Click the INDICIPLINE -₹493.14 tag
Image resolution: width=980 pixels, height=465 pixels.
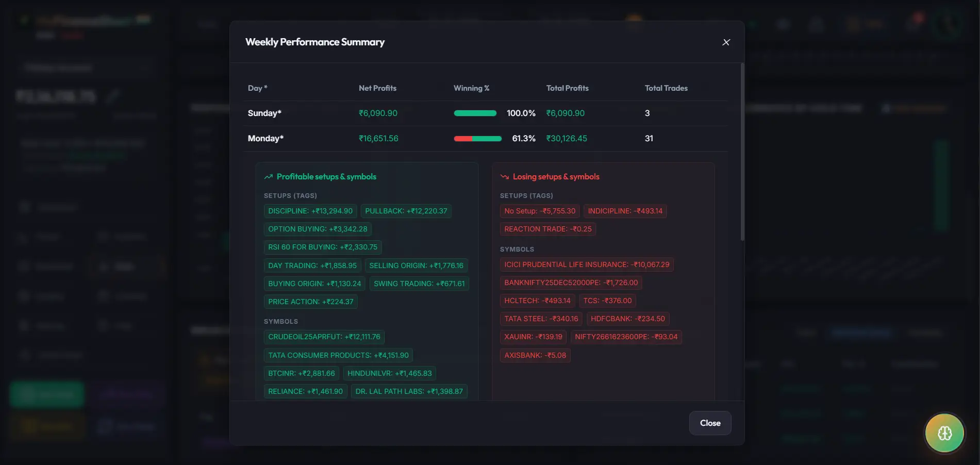625,211
